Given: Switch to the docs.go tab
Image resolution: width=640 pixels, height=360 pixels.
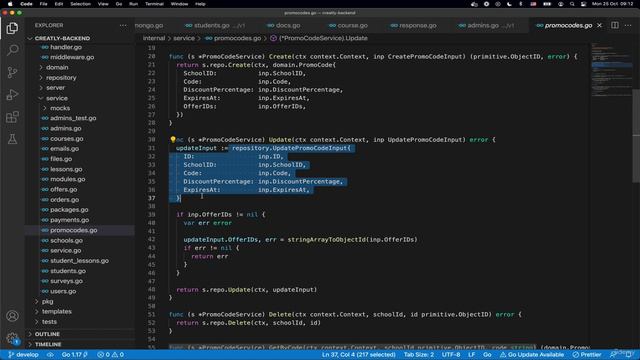Looking at the screenshot, I should coord(284,25).
